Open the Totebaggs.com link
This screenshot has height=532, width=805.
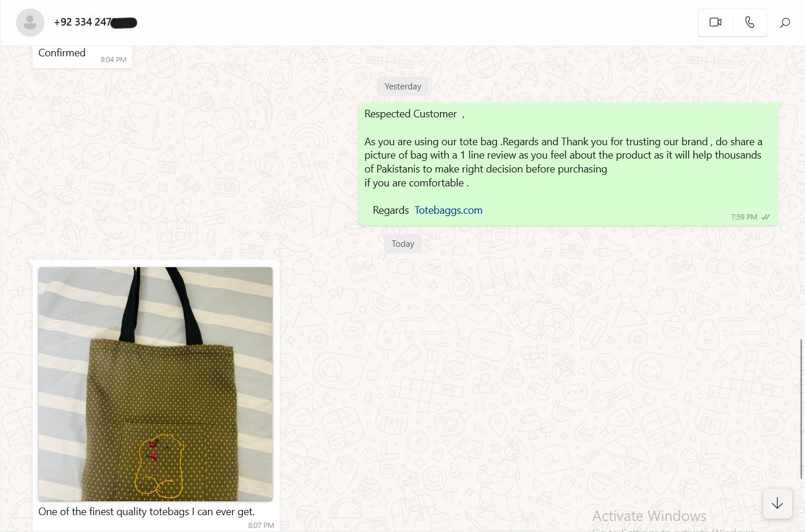tap(448, 210)
